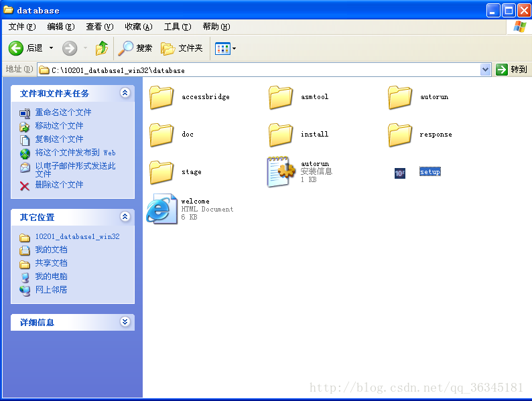
Task: Collapse the 文件和文件夹任务 panel
Action: [x=125, y=93]
